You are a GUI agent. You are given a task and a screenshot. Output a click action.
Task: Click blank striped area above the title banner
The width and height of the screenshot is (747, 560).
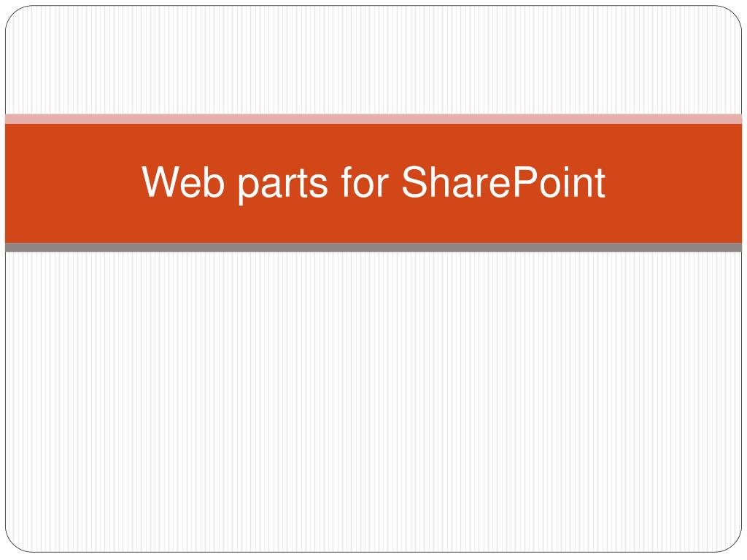point(373,60)
